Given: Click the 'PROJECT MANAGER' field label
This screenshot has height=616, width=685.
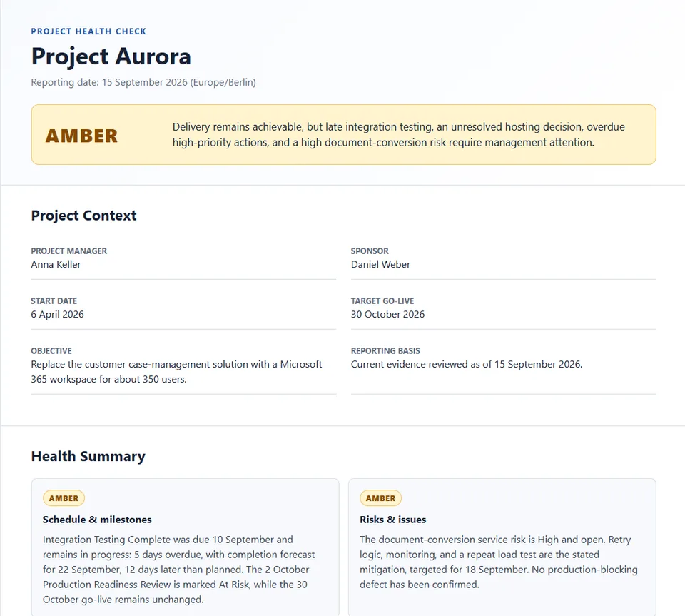Looking at the screenshot, I should coord(69,251).
